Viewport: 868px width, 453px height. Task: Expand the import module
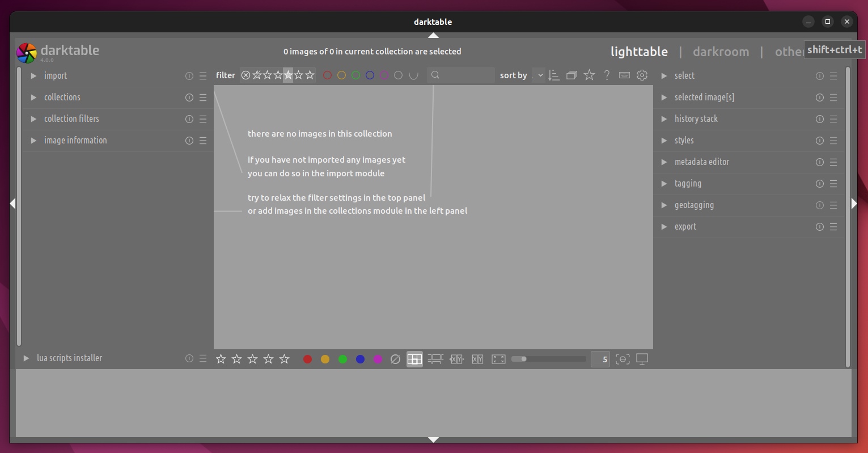56,75
